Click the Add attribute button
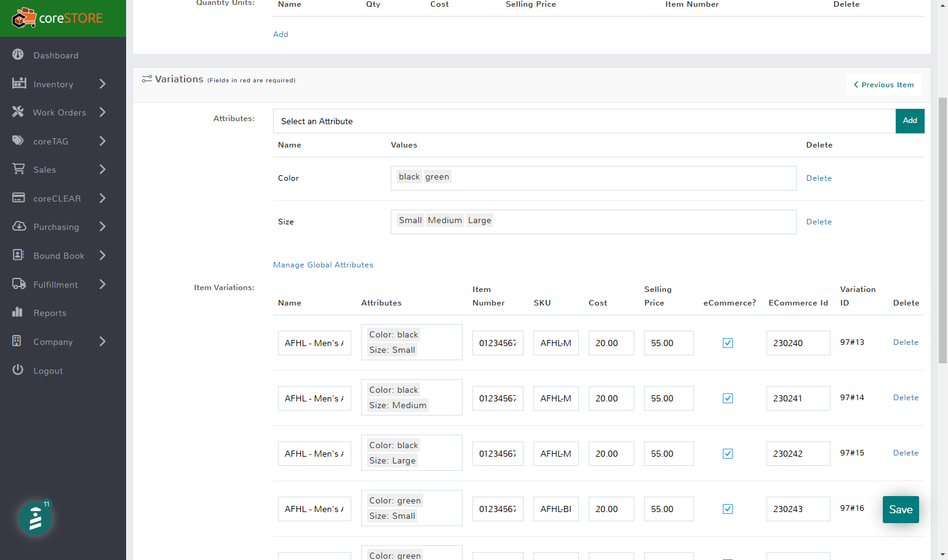Image resolution: width=948 pixels, height=560 pixels. (910, 121)
